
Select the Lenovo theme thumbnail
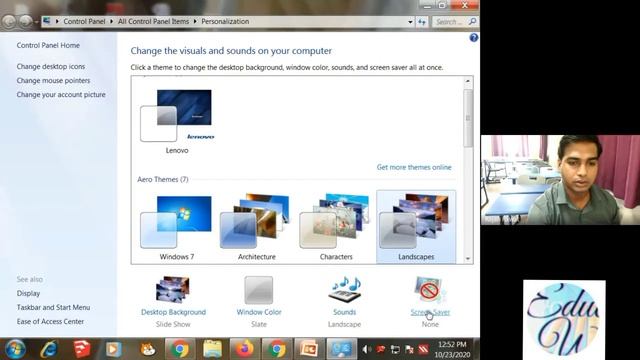pos(177,122)
